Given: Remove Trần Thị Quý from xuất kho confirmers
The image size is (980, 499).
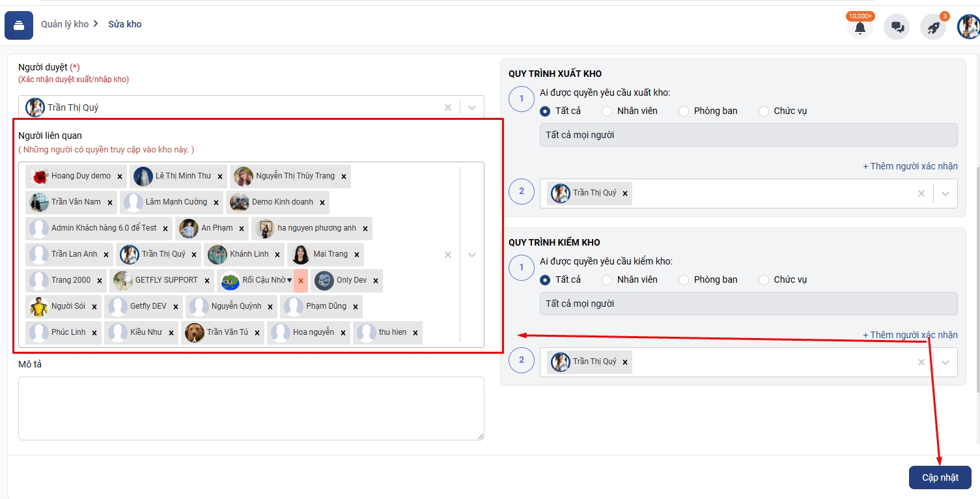Looking at the screenshot, I should point(625,193).
